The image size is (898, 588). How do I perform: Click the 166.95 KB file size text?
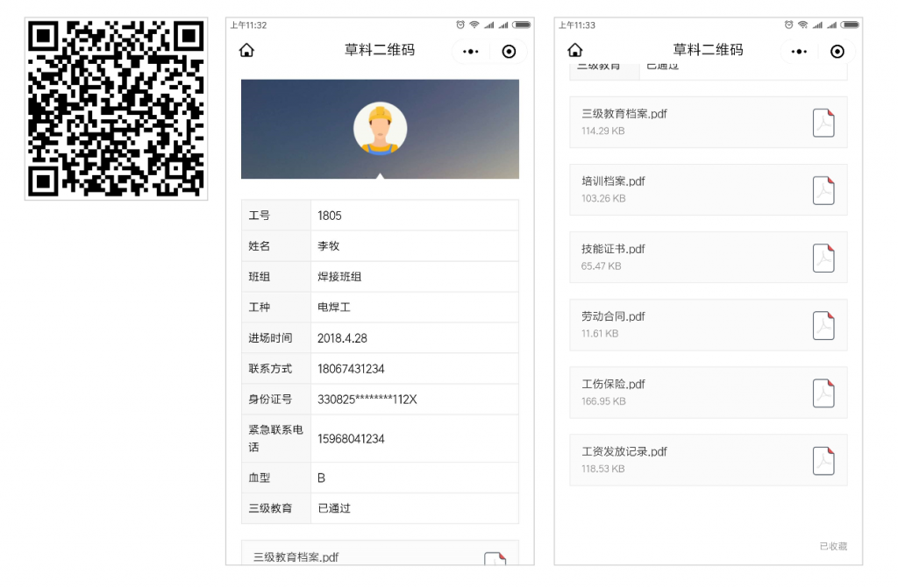(x=603, y=401)
